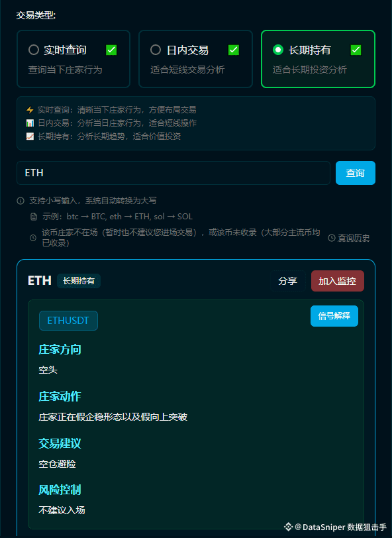Click green checkmark on 长期持有 card

tap(356, 50)
